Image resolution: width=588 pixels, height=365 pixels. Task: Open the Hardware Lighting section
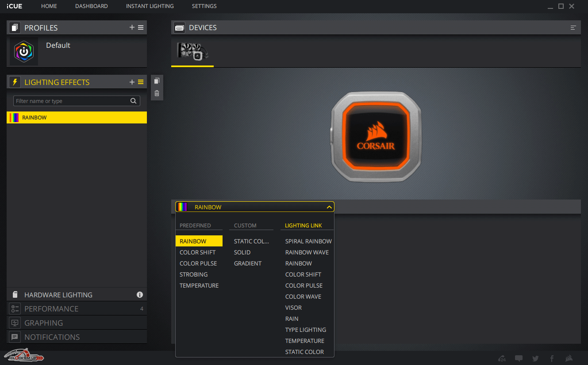[77, 295]
